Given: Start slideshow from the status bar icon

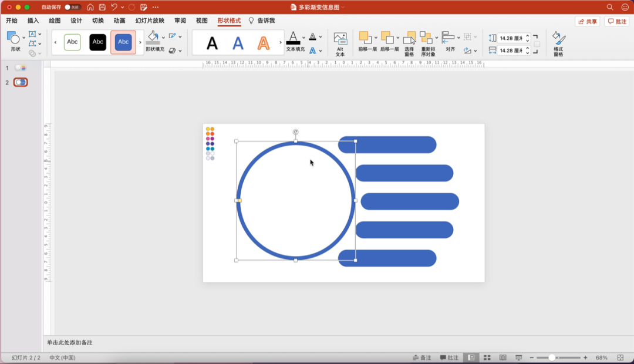Looking at the screenshot, I should coord(518,358).
